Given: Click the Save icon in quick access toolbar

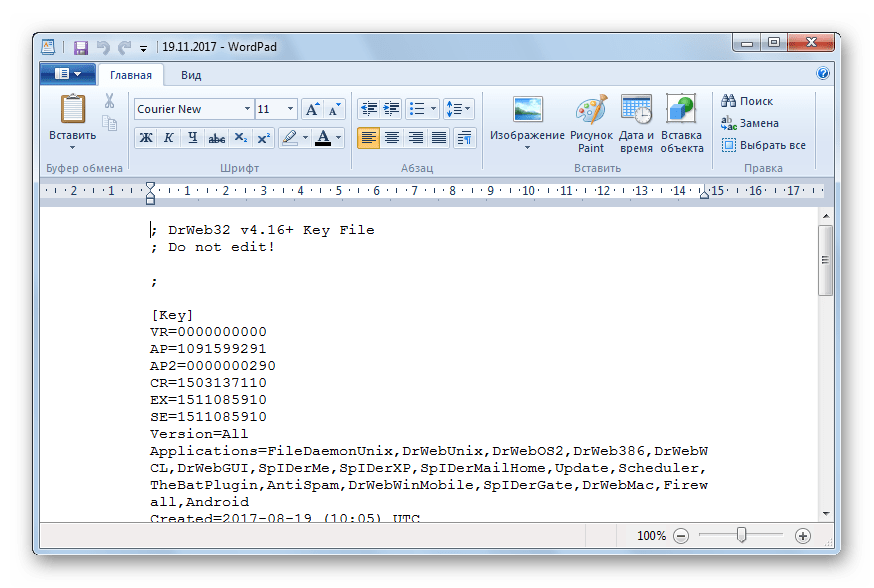Looking at the screenshot, I should [80, 47].
